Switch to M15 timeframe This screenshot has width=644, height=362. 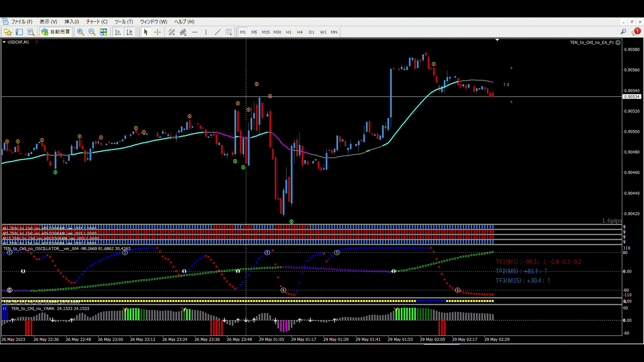click(266, 32)
